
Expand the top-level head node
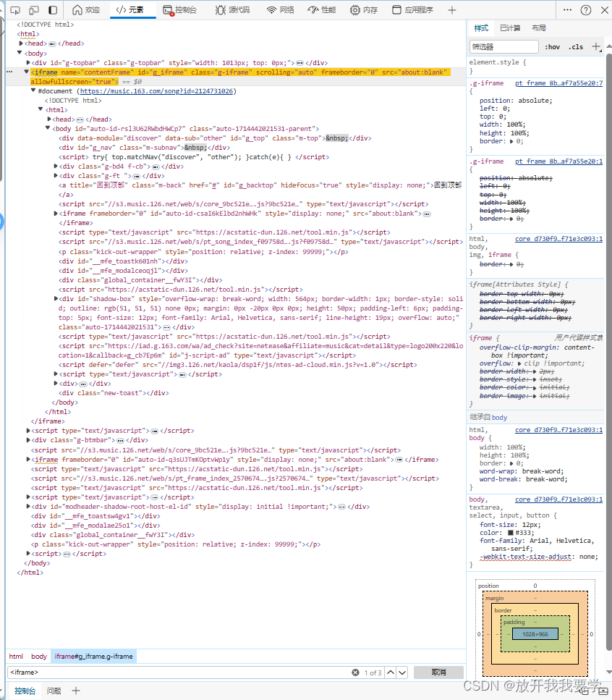(x=21, y=43)
